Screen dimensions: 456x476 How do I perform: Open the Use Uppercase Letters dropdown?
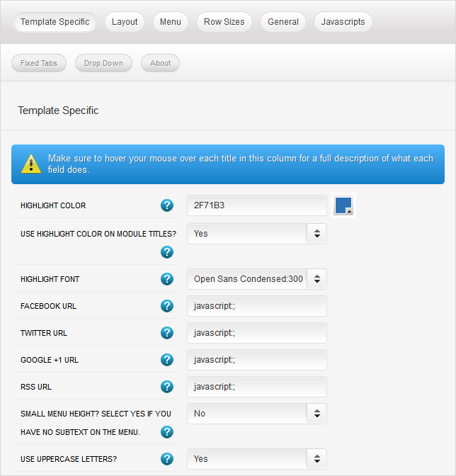click(x=256, y=459)
